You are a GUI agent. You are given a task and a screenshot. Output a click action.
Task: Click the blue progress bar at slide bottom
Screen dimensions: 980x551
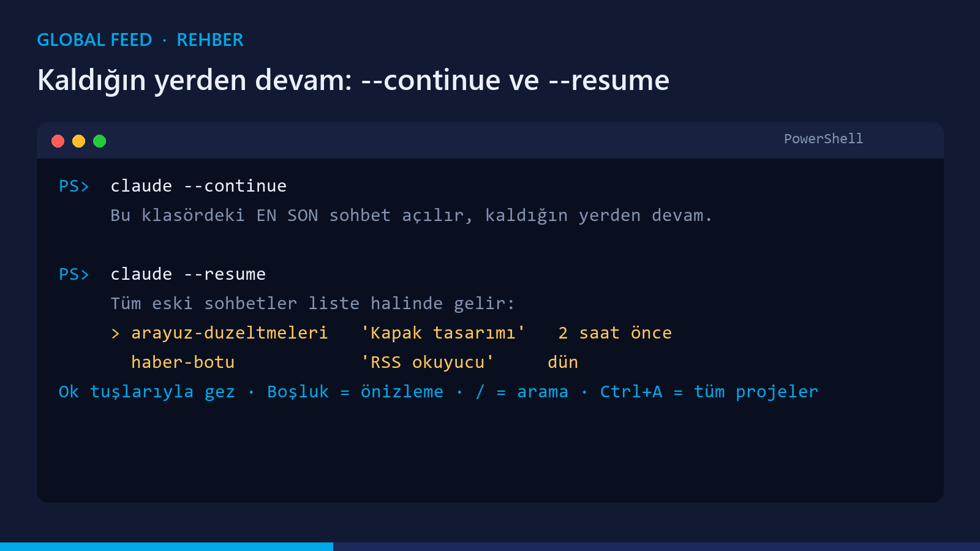(x=167, y=547)
